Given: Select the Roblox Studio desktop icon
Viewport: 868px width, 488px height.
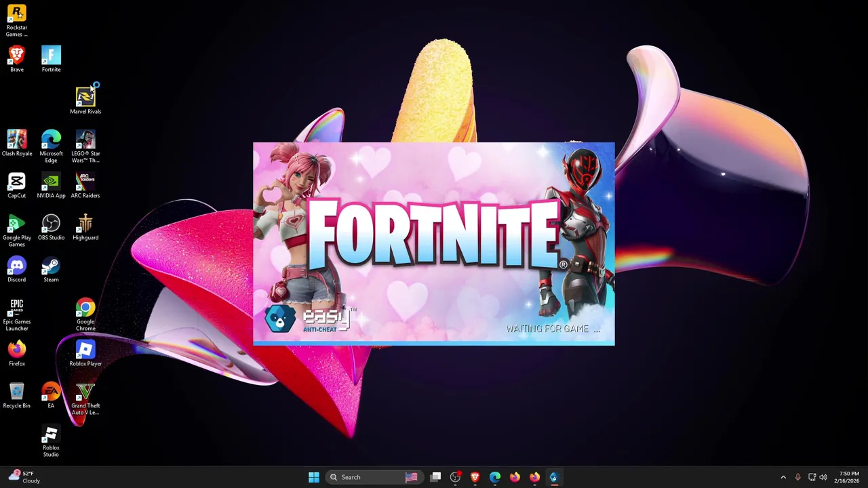Looking at the screenshot, I should (x=51, y=441).
